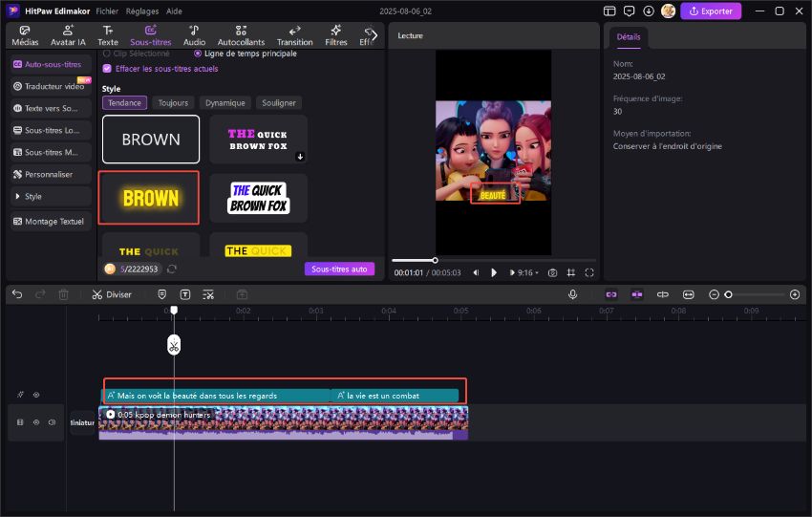Toggle the purple link clips button
The width and height of the screenshot is (812, 517).
point(611,294)
